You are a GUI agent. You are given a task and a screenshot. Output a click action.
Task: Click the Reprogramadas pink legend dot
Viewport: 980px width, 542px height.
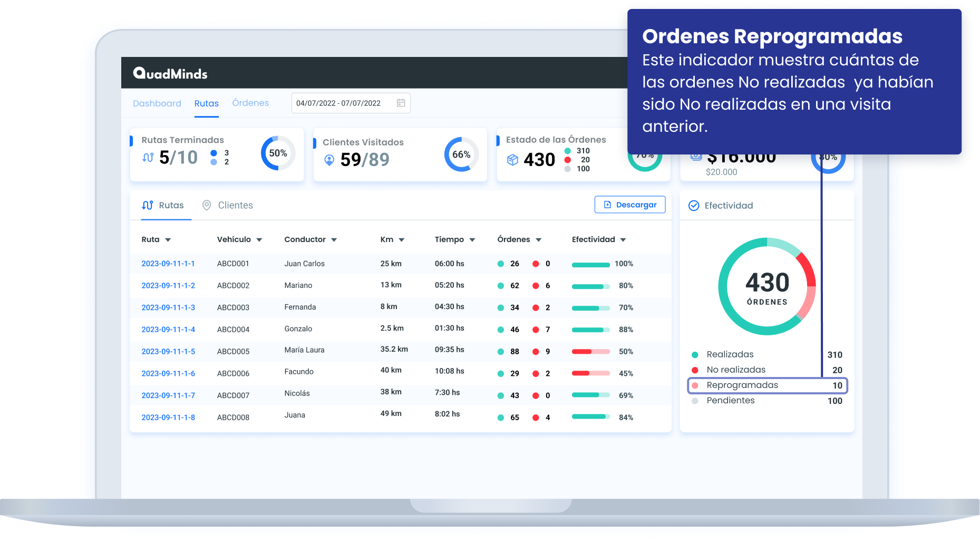(x=695, y=385)
